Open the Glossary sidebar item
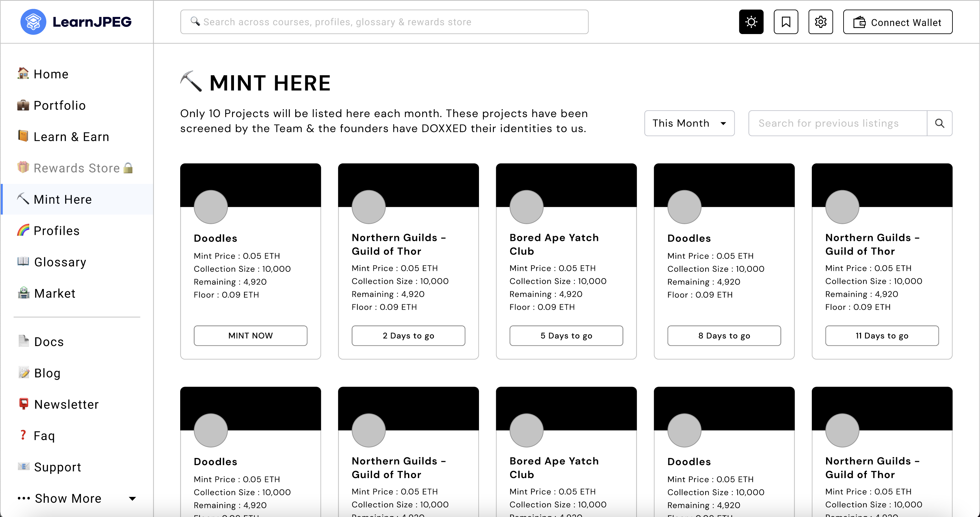980x517 pixels. pos(77,262)
